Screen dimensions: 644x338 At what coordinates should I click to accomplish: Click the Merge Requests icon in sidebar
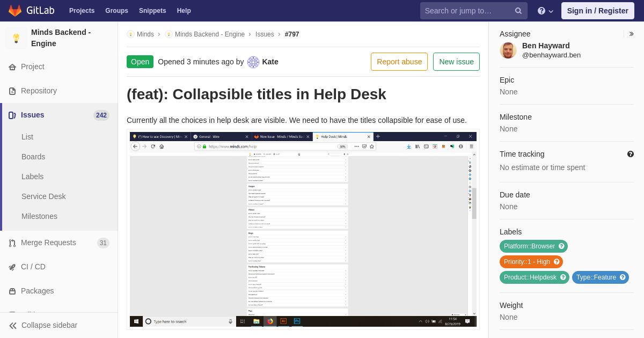[12, 243]
